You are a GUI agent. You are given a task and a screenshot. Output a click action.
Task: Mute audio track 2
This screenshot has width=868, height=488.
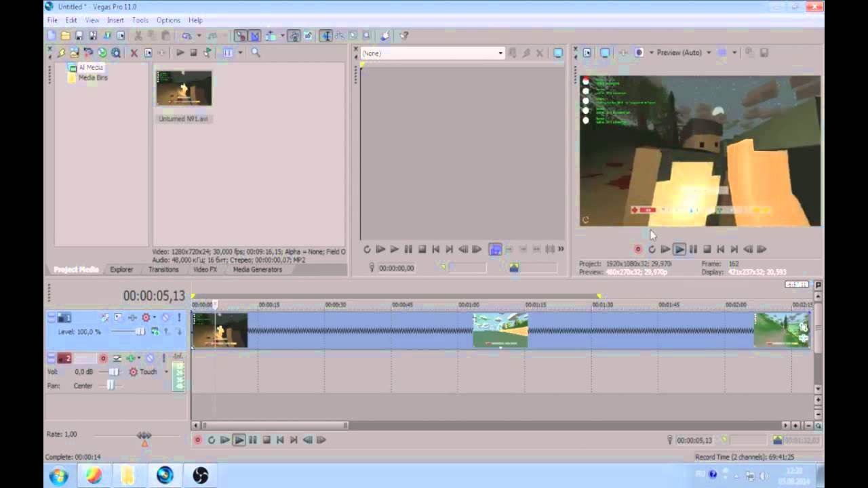point(150,359)
